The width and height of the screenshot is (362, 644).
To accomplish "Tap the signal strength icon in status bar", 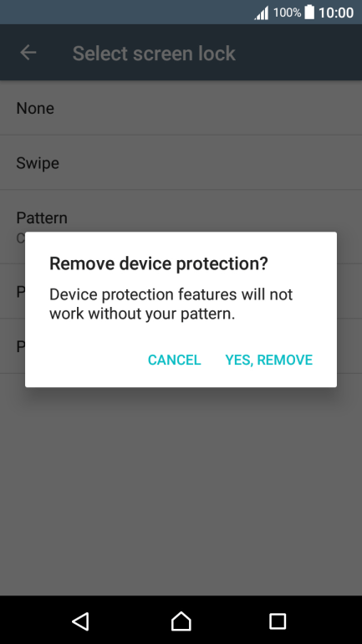I will 262,13.
